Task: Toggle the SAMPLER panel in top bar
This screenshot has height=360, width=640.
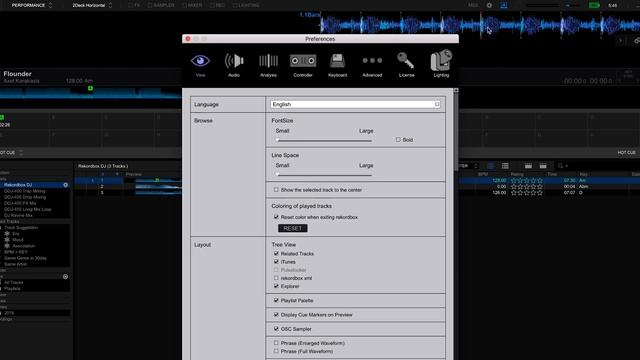Action: coord(161,5)
